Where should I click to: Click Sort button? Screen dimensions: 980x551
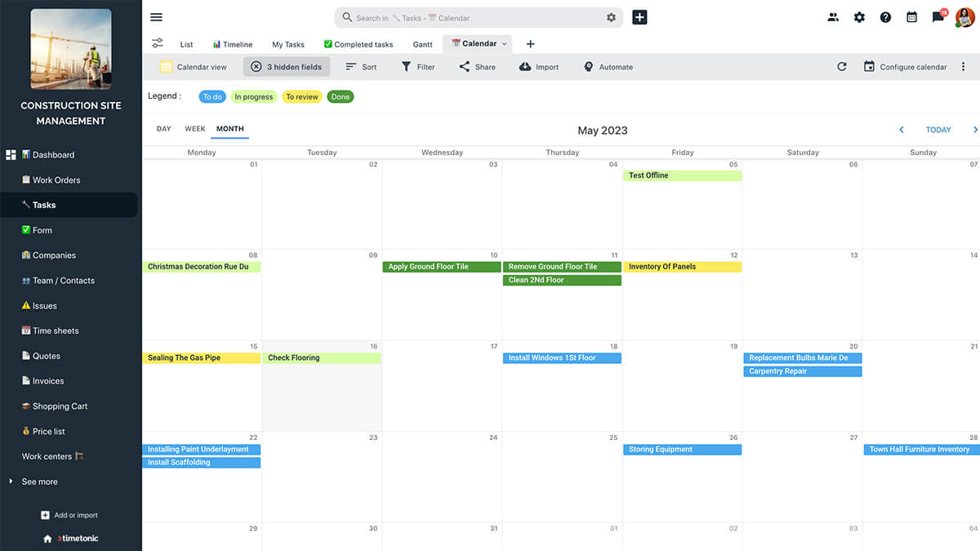pos(361,67)
